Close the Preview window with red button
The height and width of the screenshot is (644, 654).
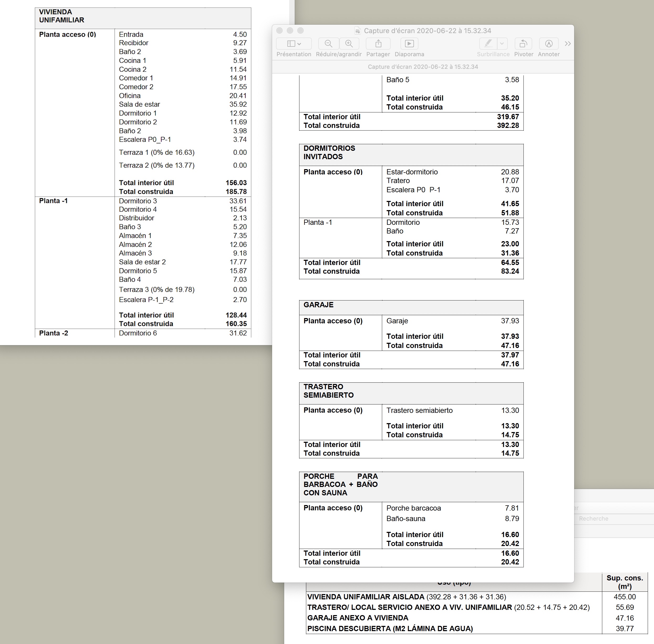(x=279, y=30)
